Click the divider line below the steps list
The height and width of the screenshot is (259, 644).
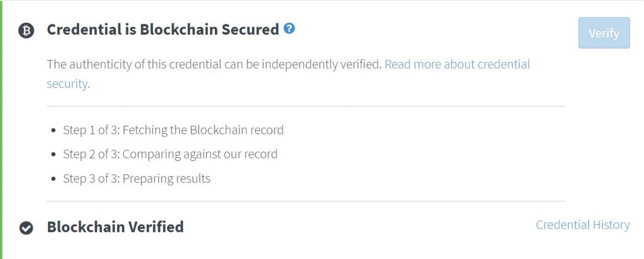pos(306,201)
